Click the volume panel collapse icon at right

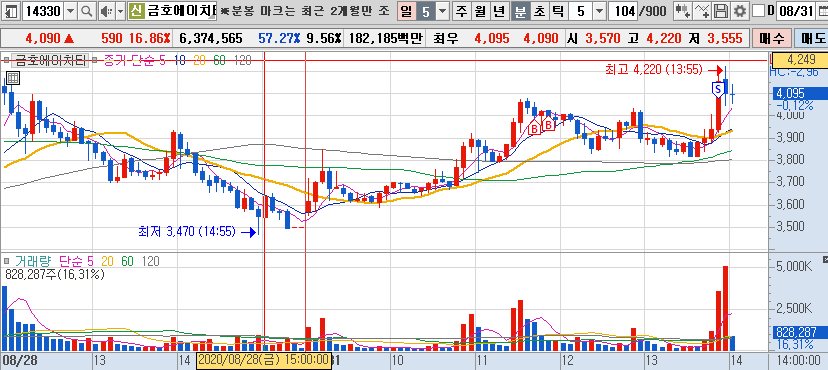tap(825, 260)
